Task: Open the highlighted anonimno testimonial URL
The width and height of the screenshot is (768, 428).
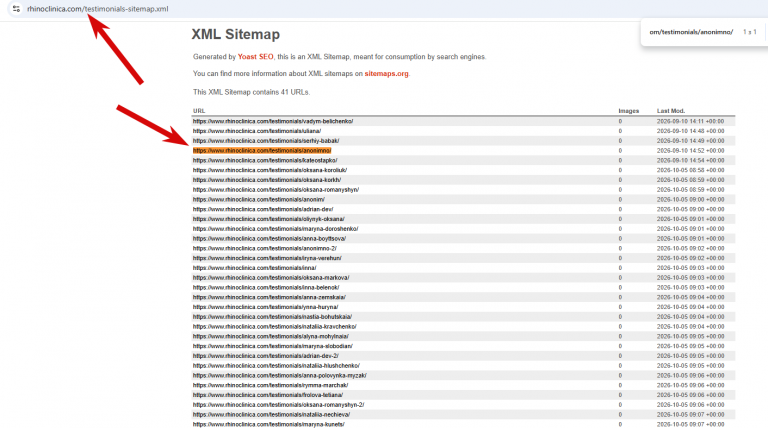Action: [262, 150]
